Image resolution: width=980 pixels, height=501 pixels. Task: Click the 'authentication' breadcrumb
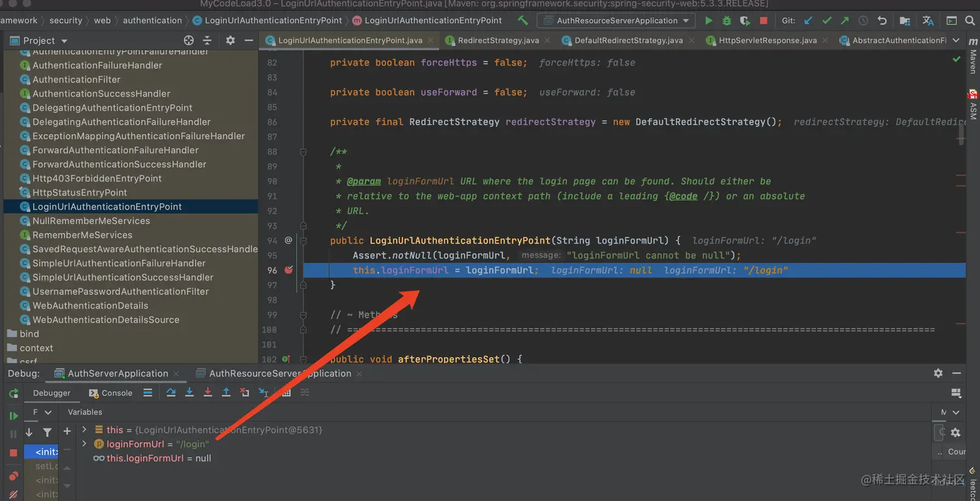pos(152,20)
